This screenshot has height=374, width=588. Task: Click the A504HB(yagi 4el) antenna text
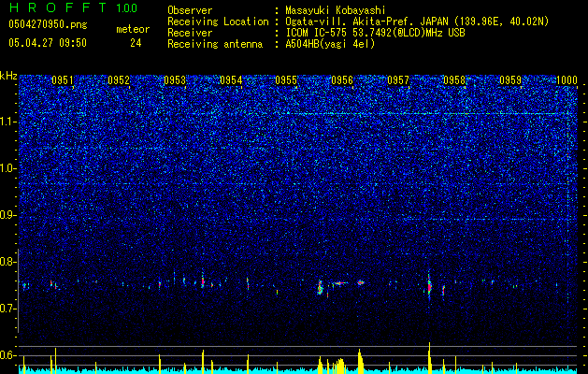[x=330, y=44]
